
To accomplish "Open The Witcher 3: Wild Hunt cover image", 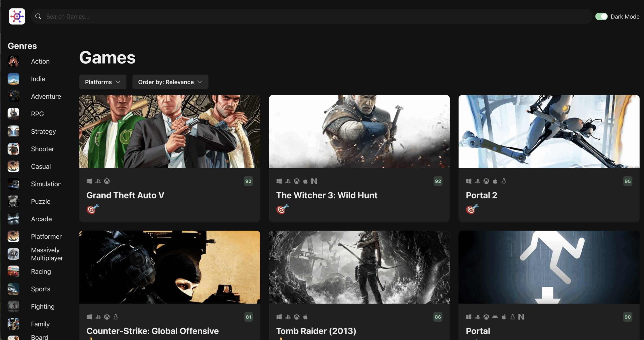I will (359, 131).
